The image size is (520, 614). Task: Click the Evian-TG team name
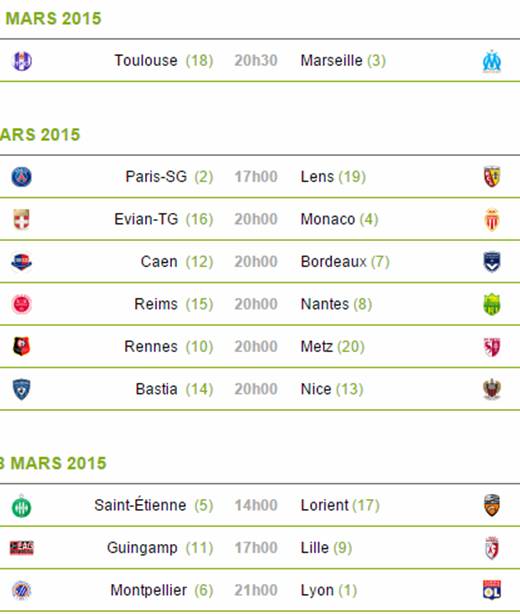pos(146,219)
